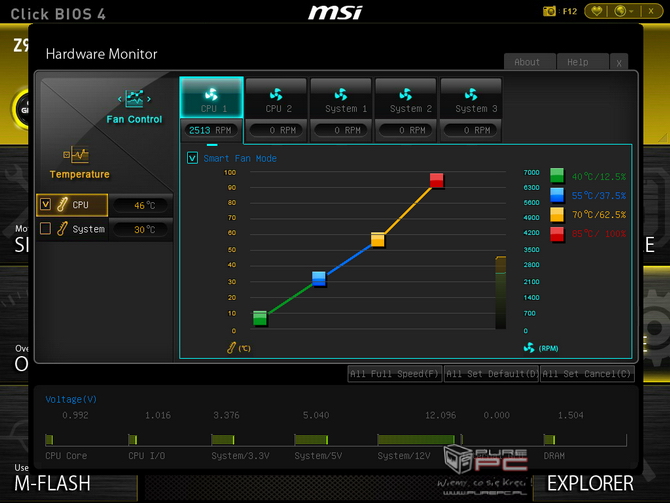Screen dimensions: 670x503
Task: Click the CPU Core voltage bar
Action: [x=49, y=439]
